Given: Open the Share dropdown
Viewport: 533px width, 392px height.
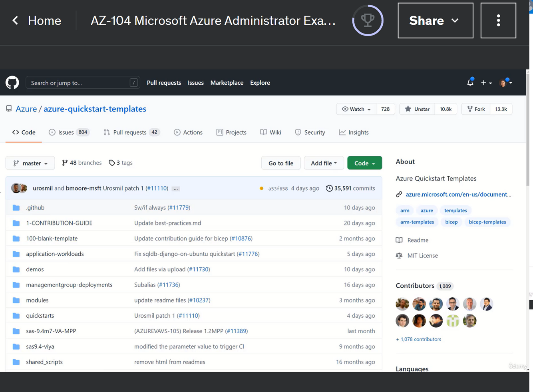Looking at the screenshot, I should (435, 20).
